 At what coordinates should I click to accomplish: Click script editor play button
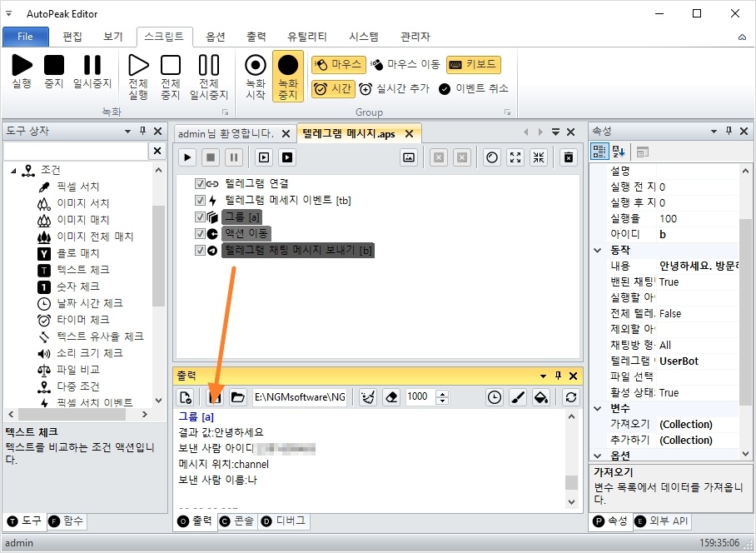click(x=187, y=157)
